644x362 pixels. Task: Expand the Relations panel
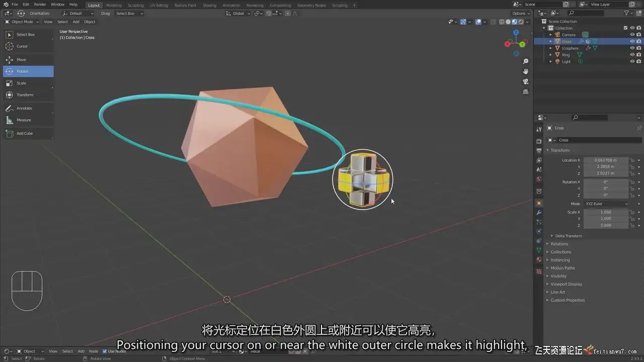(559, 244)
